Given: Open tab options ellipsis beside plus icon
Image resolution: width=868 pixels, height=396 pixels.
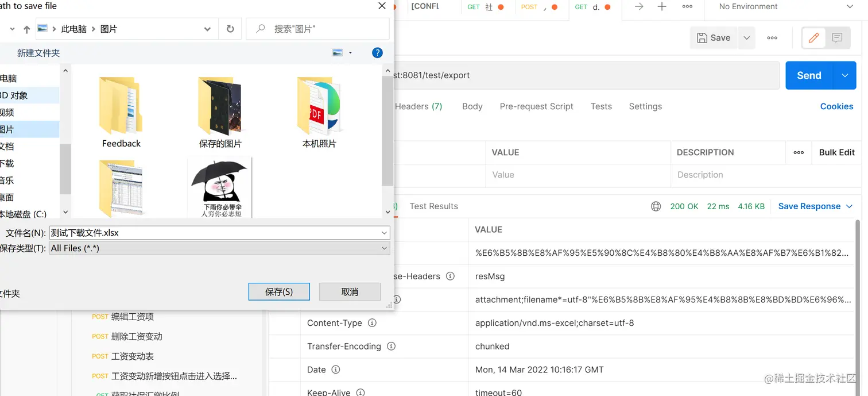Looking at the screenshot, I should coord(687,7).
